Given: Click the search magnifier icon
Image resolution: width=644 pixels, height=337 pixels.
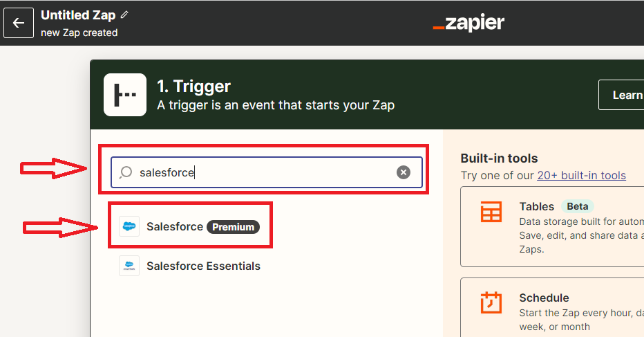Looking at the screenshot, I should click(x=126, y=172).
